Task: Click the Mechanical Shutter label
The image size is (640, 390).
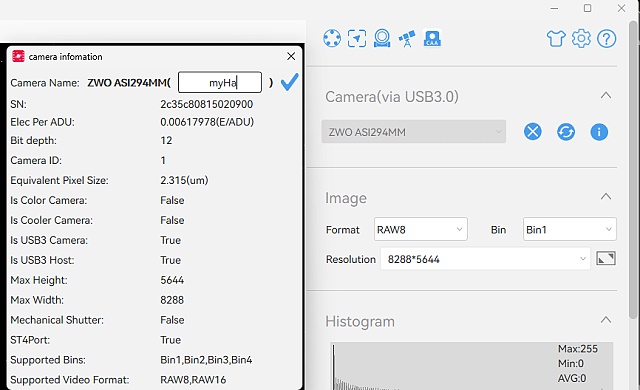Action: [57, 320]
